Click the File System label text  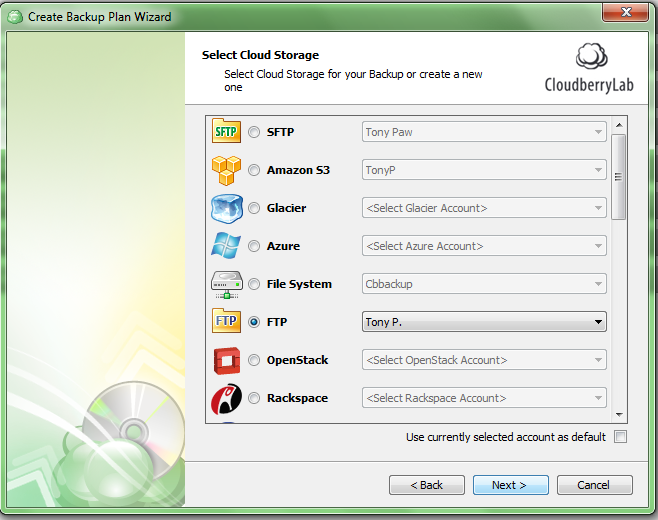coord(299,284)
